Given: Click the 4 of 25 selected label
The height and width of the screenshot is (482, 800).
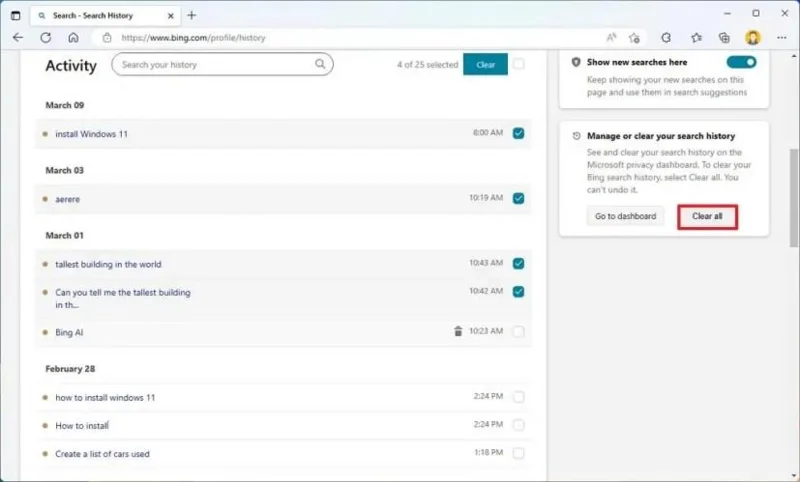Looking at the screenshot, I should coord(428,64).
